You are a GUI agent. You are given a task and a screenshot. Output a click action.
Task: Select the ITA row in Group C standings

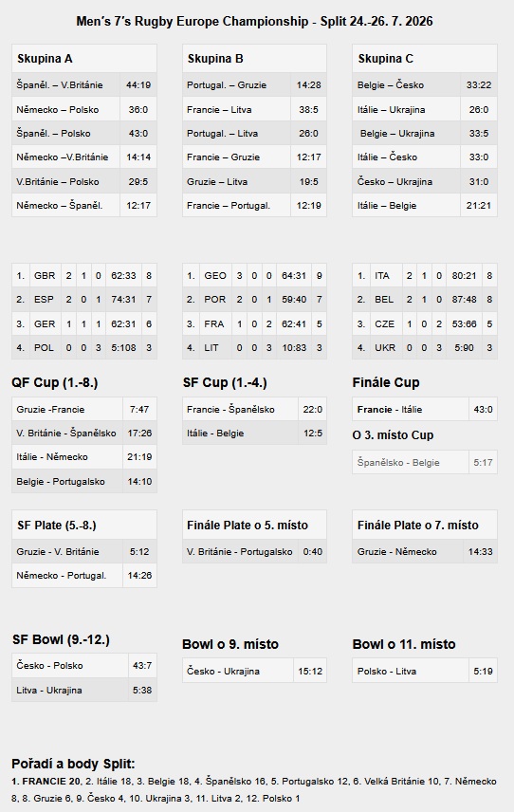click(x=425, y=275)
